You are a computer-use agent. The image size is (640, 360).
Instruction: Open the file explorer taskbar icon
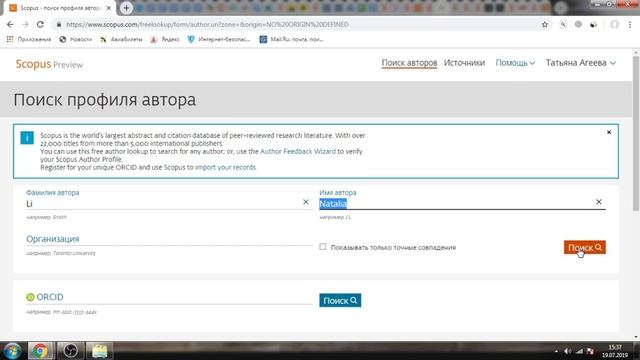(x=99, y=351)
